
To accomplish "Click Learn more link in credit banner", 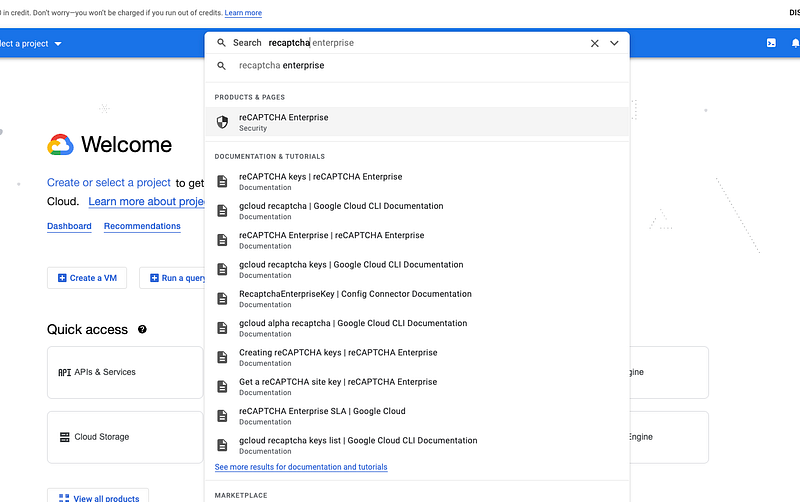I will coord(243,13).
